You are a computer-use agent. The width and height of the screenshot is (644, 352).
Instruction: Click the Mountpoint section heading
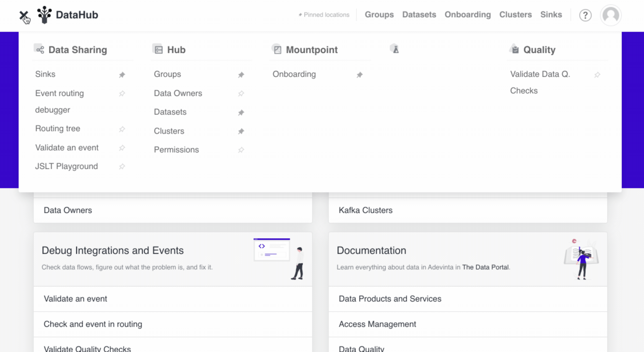[312, 50]
